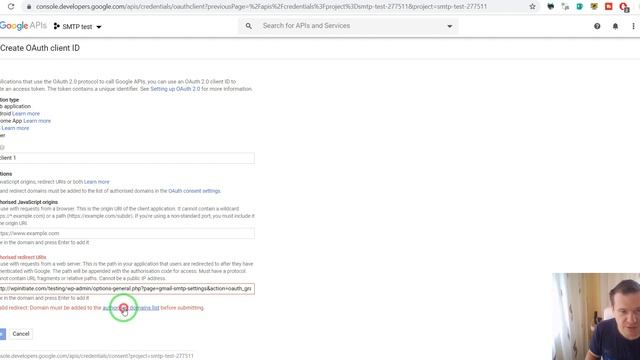
Task: Open the notifications bell icon
Action: tap(615, 26)
